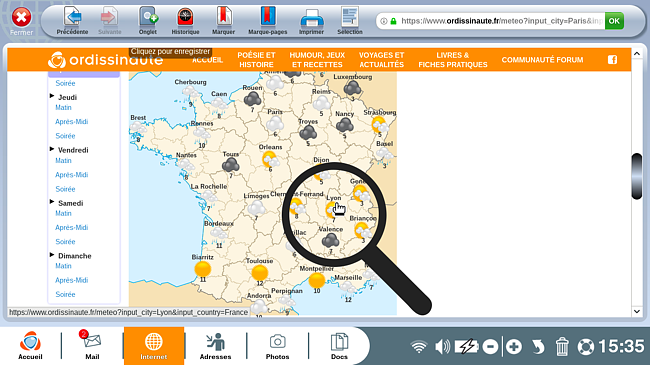Open the Communauté Forum menu item

pos(542,60)
